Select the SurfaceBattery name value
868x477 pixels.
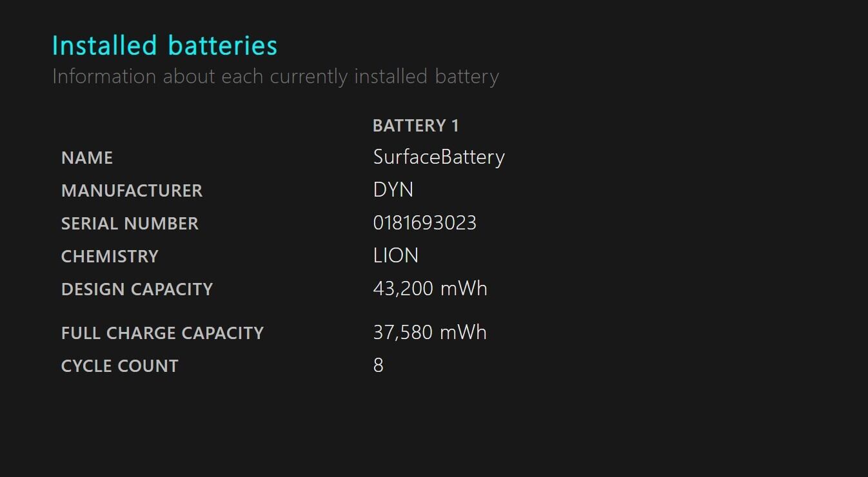pos(439,157)
